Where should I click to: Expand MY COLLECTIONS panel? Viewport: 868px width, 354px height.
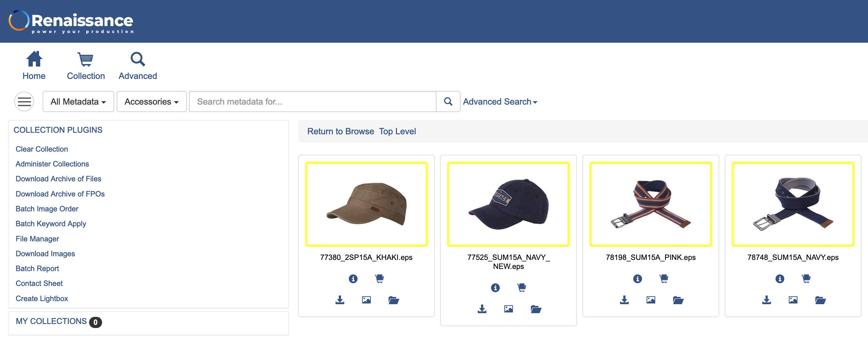coord(51,321)
